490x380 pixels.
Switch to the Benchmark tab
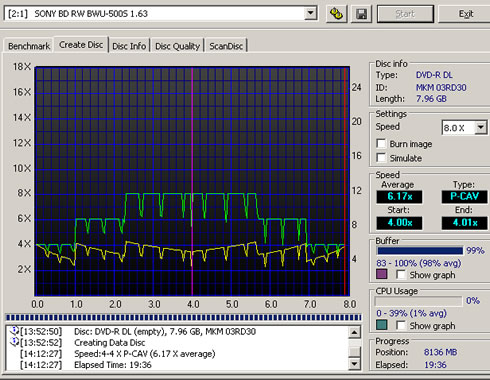coord(29,46)
